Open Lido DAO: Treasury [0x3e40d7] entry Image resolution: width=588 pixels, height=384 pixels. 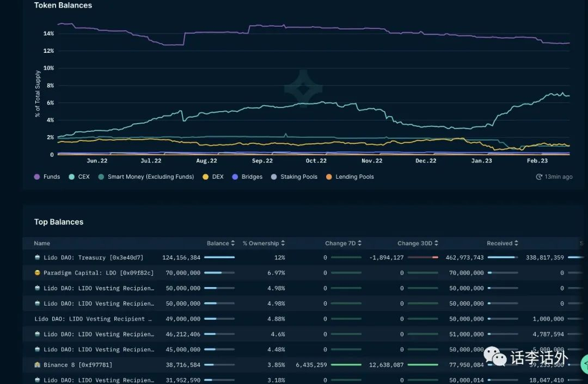pos(94,258)
